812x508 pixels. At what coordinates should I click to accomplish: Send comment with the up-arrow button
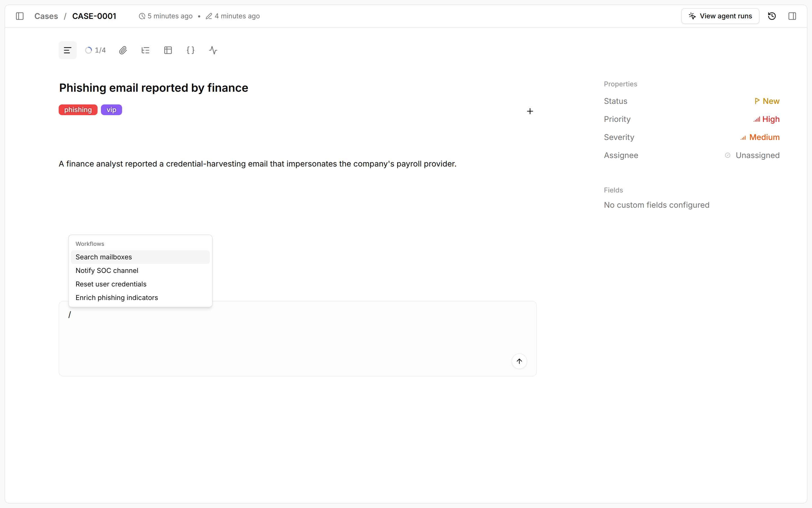[519, 361]
